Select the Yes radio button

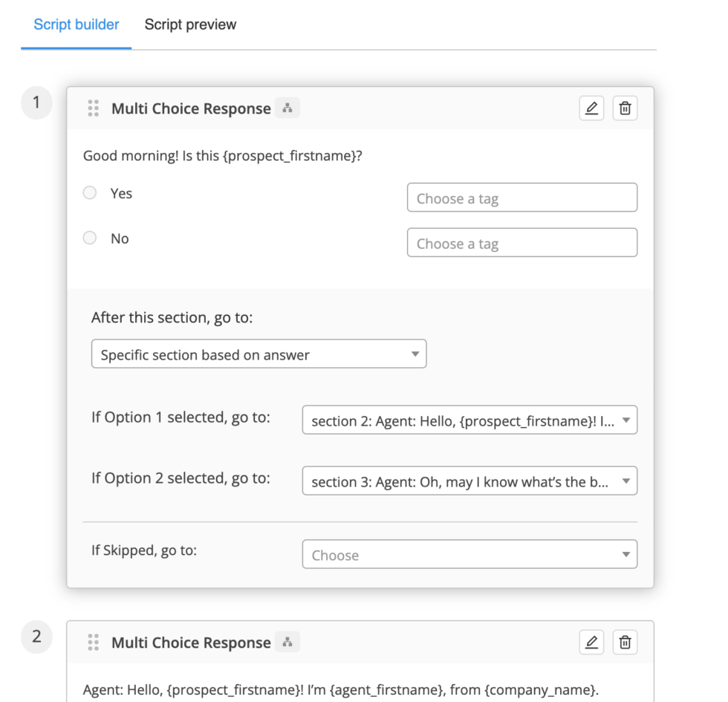point(90,193)
